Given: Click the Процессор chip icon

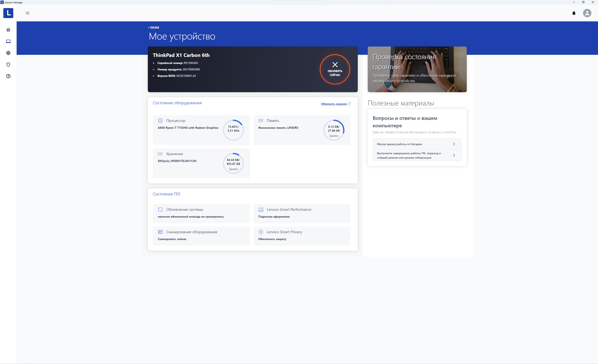Looking at the screenshot, I should 160,121.
